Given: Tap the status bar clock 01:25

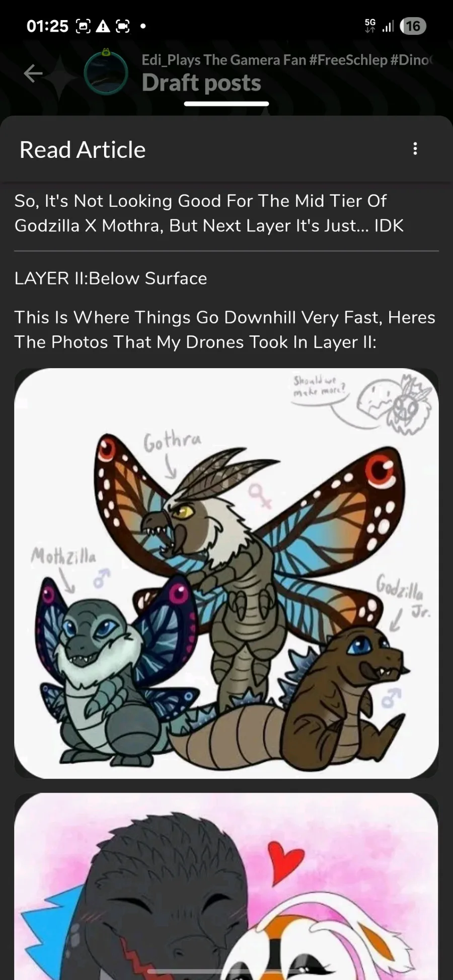Looking at the screenshot, I should click(47, 26).
